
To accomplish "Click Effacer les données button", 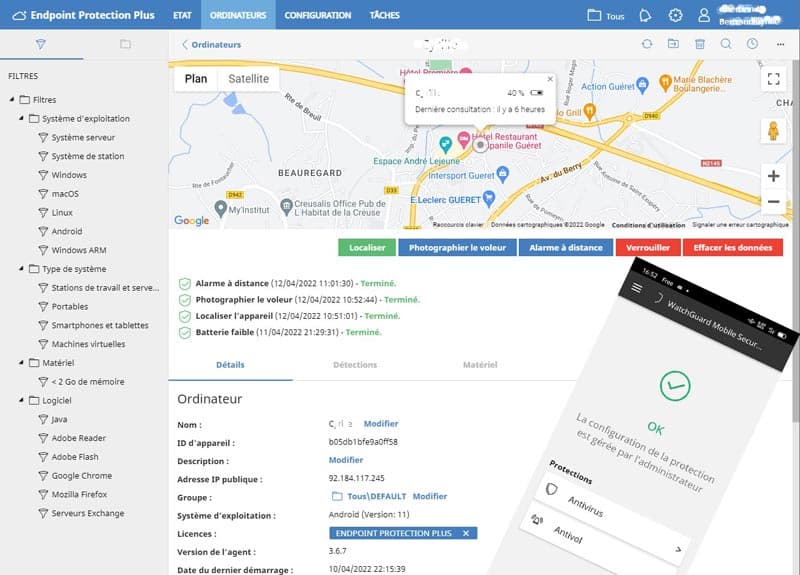I will point(733,247).
